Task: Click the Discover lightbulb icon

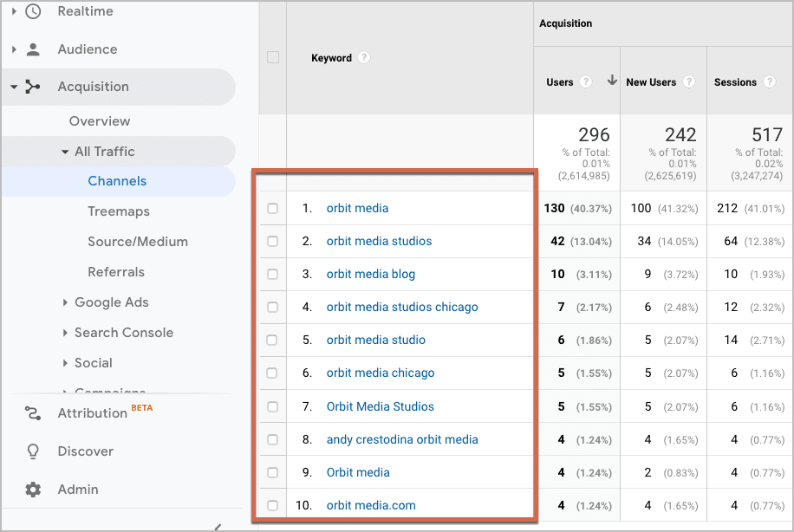Action: click(33, 451)
